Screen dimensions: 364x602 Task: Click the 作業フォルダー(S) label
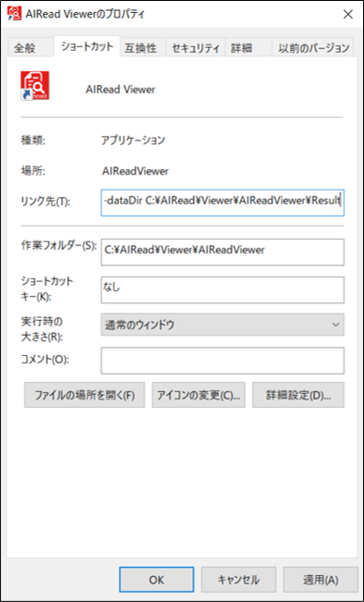(59, 246)
